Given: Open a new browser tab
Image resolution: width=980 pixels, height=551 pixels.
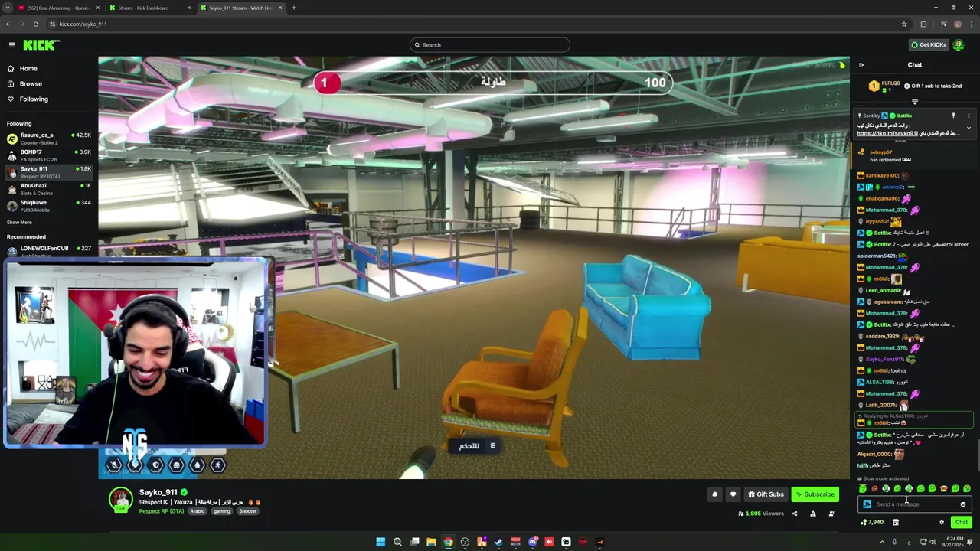Looking at the screenshot, I should (x=294, y=8).
